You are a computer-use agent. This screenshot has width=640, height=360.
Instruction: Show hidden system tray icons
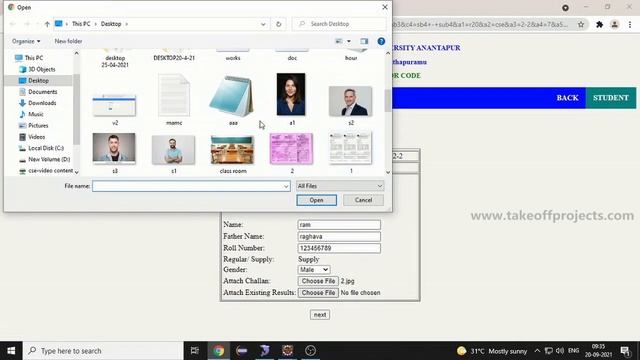click(x=537, y=351)
